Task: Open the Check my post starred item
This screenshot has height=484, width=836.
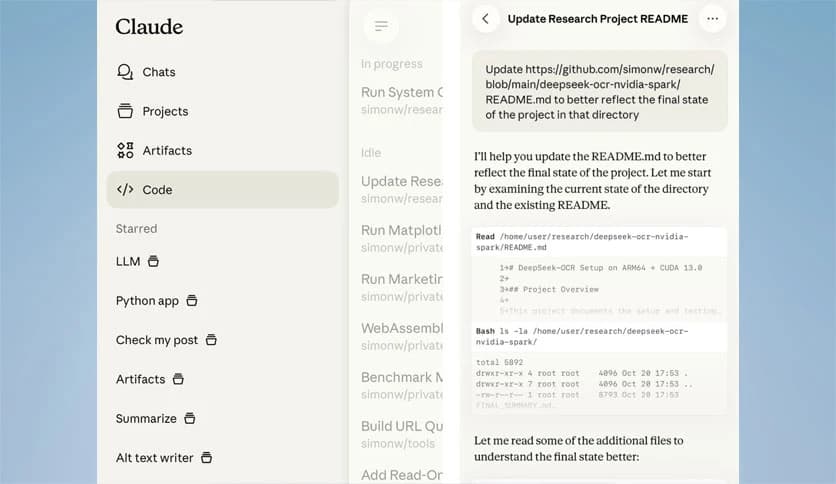Action: click(157, 340)
